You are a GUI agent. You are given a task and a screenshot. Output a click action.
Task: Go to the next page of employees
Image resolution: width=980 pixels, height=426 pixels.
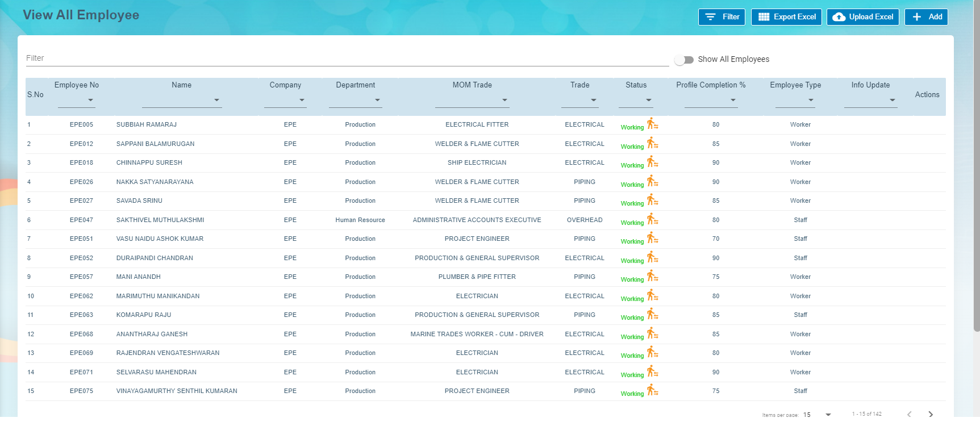click(931, 414)
